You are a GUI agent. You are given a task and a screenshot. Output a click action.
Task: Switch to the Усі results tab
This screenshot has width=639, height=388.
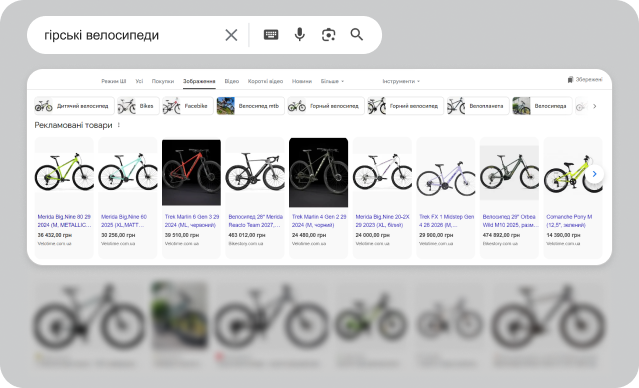point(139,81)
